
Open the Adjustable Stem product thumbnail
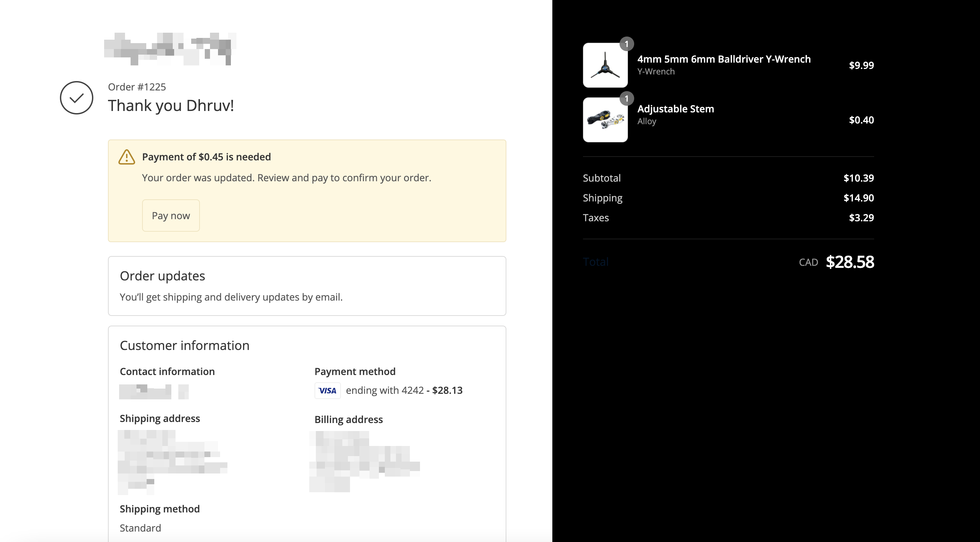coord(605,120)
